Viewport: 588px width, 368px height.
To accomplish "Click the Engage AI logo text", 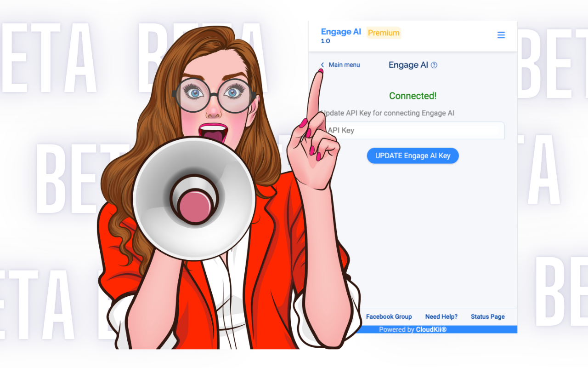I will point(341,31).
